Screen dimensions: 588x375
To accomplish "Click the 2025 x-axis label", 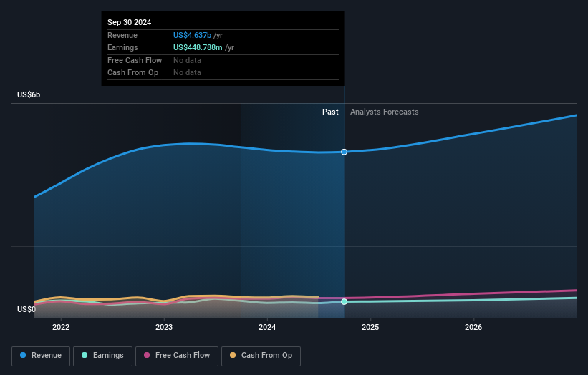I will pyautogui.click(x=370, y=327).
